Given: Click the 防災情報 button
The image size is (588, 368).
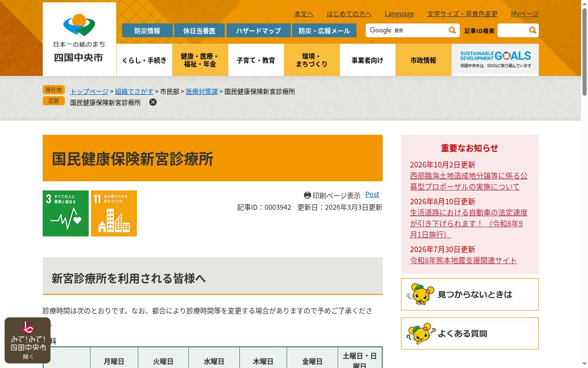Looking at the screenshot, I should point(147,31).
